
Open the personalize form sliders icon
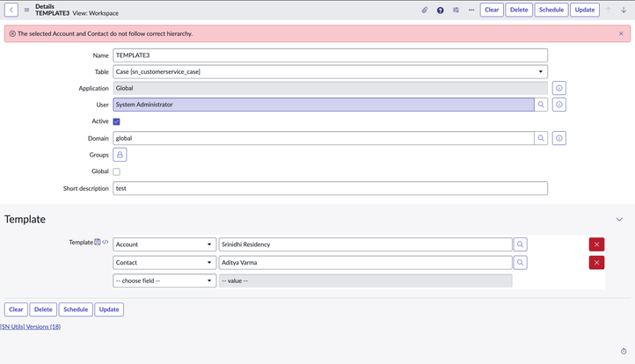pos(456,11)
